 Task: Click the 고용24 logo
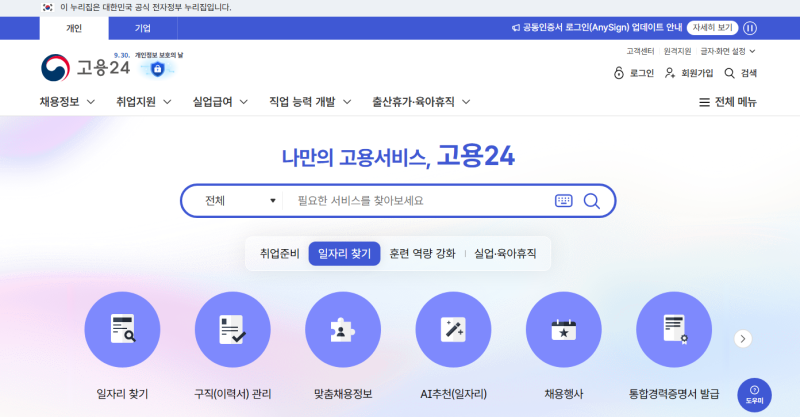click(x=85, y=67)
